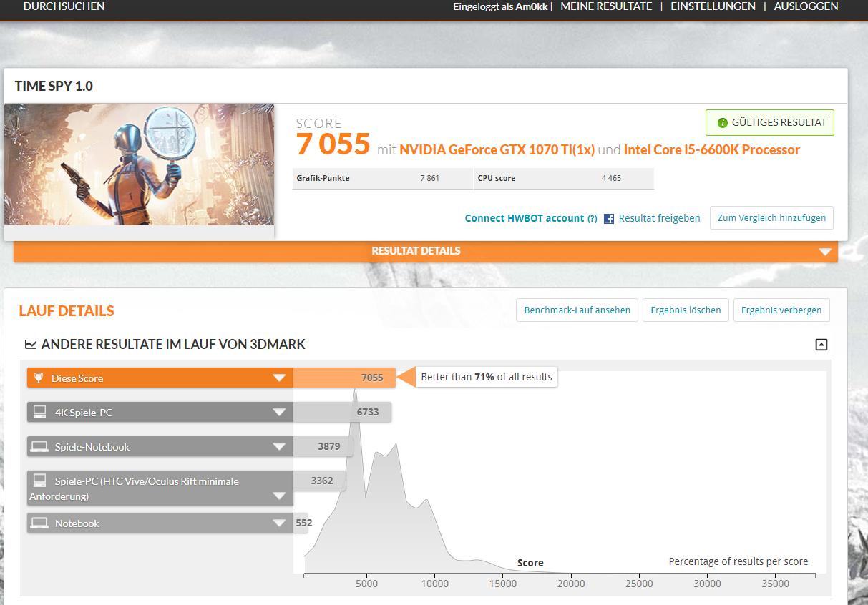Click the desktop PC icon for 4K Spiele-PC

(40, 412)
